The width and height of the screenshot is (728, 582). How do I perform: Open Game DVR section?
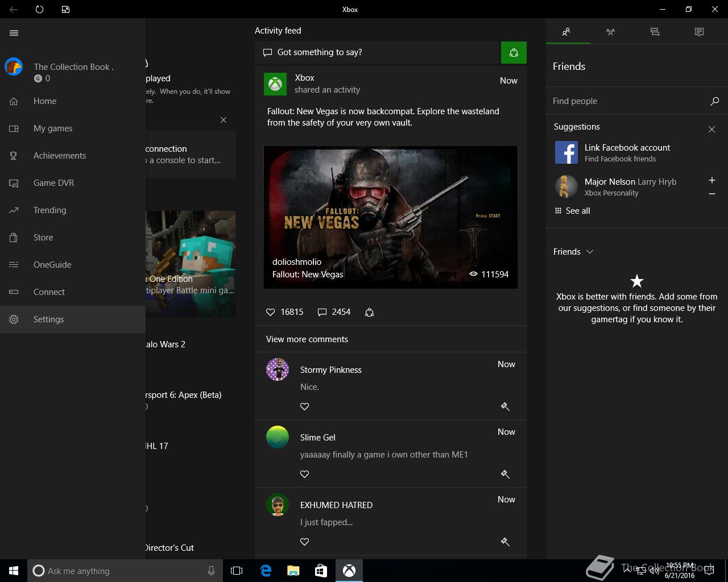(x=73, y=183)
